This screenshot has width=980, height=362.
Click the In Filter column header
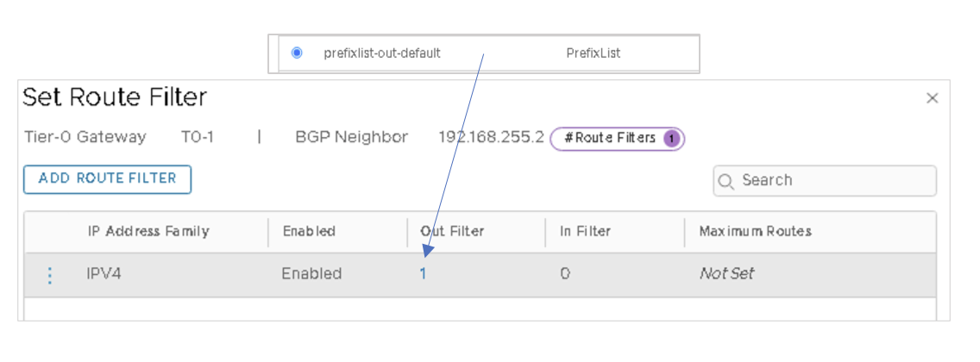coord(585,231)
